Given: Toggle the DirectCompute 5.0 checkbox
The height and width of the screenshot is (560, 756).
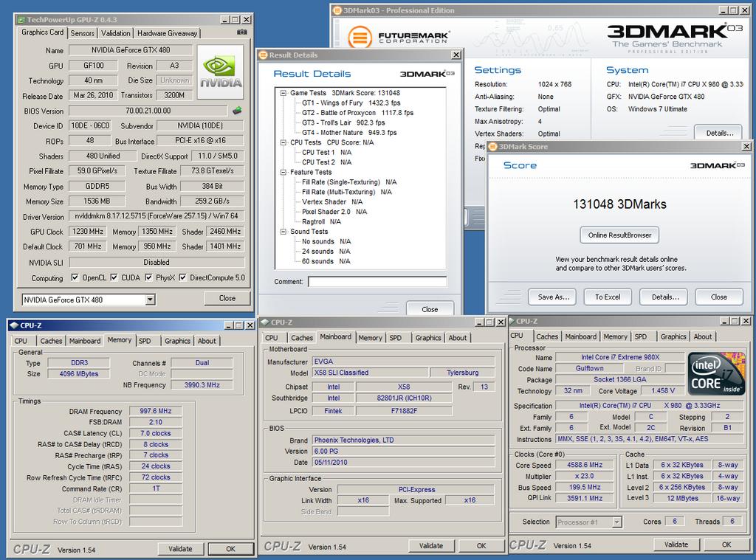Looking at the screenshot, I should tap(183, 277).
